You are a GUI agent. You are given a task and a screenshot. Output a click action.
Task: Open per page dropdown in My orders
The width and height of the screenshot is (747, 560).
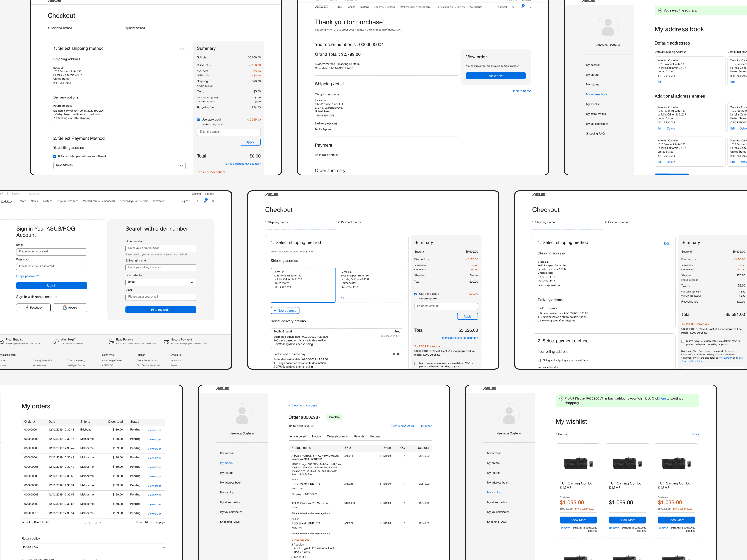[x=148, y=522]
